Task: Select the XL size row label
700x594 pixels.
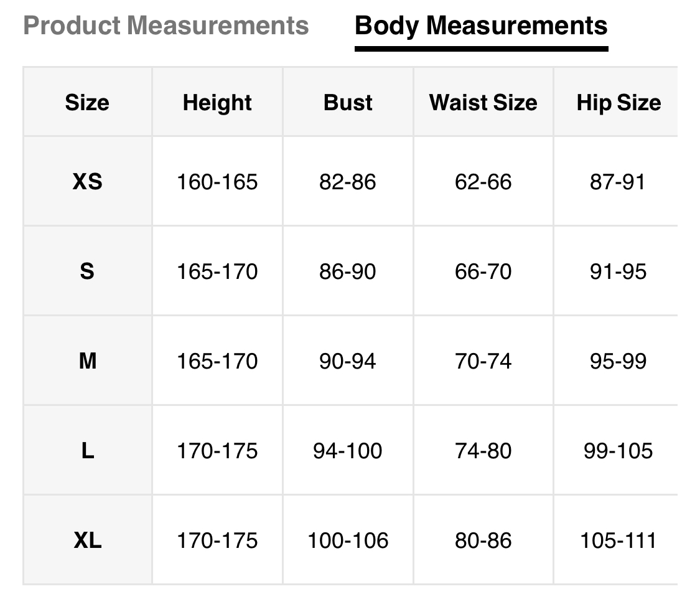Action: pyautogui.click(x=87, y=540)
